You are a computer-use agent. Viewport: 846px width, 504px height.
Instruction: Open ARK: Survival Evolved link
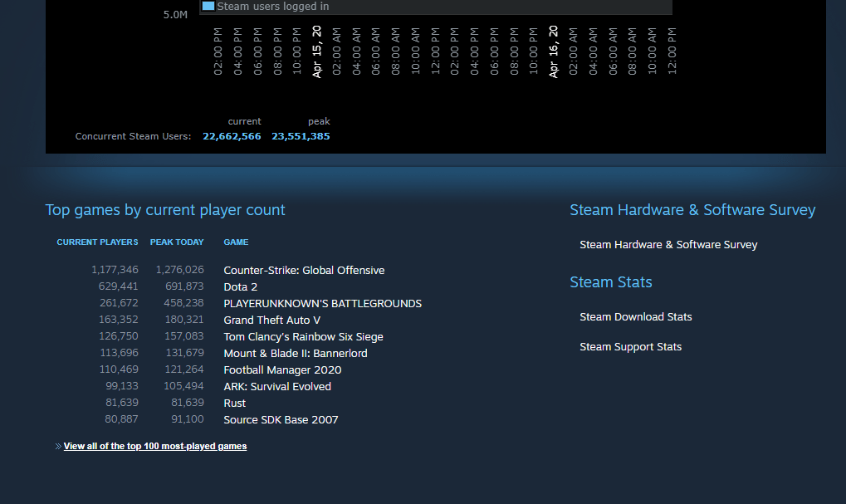pos(277,387)
